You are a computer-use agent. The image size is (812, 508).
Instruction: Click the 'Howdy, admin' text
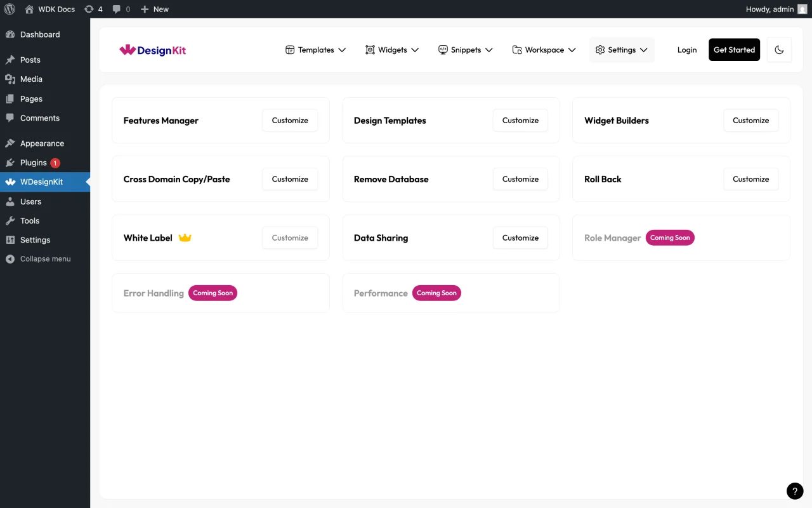769,9
